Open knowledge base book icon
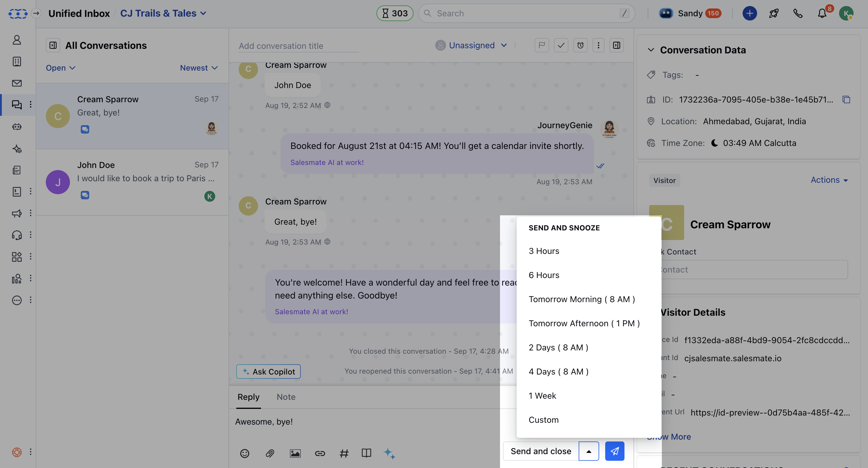 point(366,453)
